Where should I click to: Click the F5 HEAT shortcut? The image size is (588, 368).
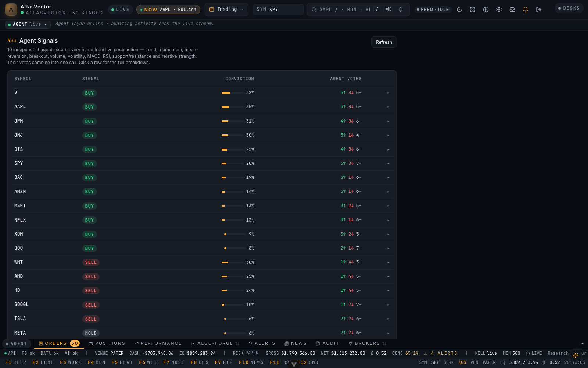coord(122,362)
